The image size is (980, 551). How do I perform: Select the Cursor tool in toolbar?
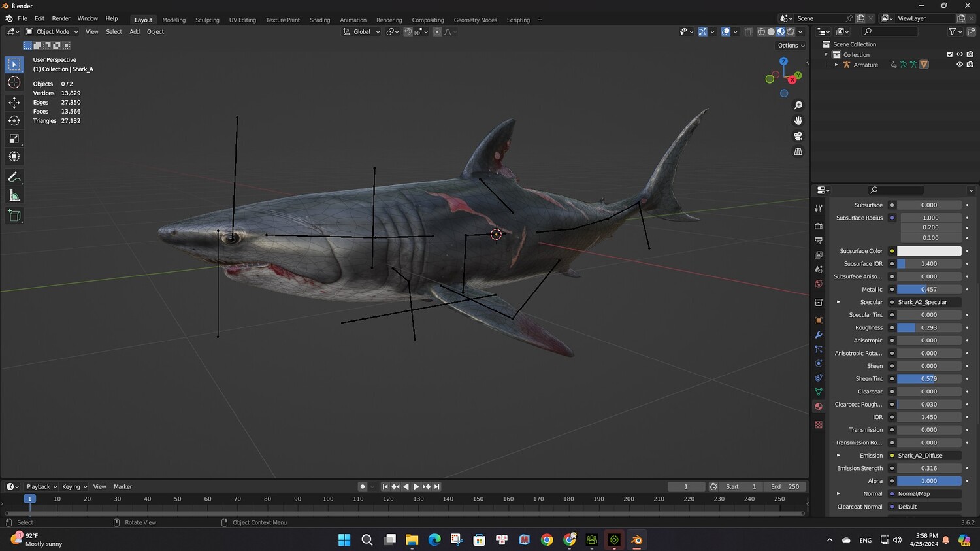14,82
